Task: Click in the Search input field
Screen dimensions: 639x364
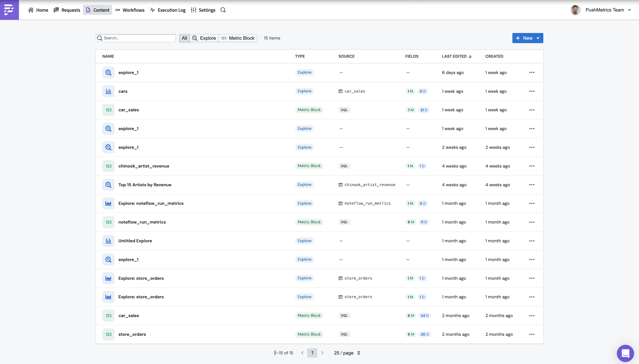Action: [136, 38]
